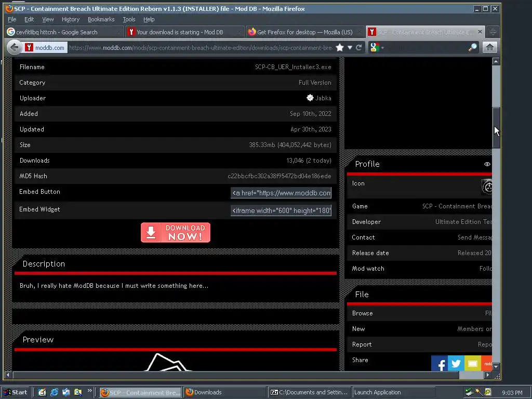Expand the quick launch overflow chevron
532x399 pixels.
point(89,391)
